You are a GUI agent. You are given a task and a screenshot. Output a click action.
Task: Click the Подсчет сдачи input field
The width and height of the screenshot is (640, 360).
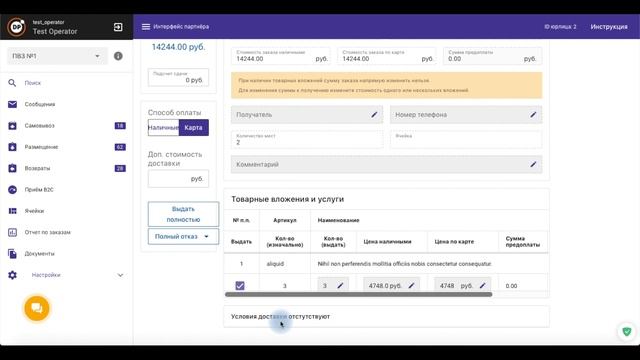point(178,77)
